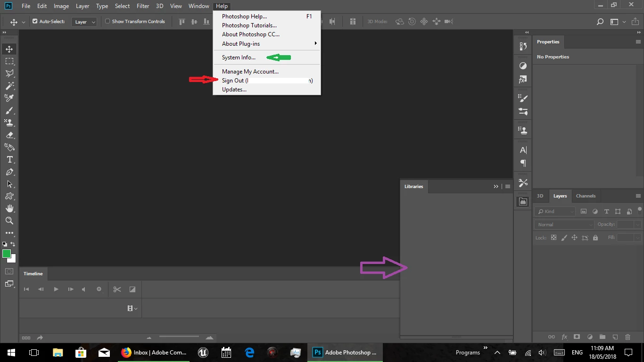The height and width of the screenshot is (362, 644).
Task: Change the screen mode
Action: pyautogui.click(x=9, y=284)
